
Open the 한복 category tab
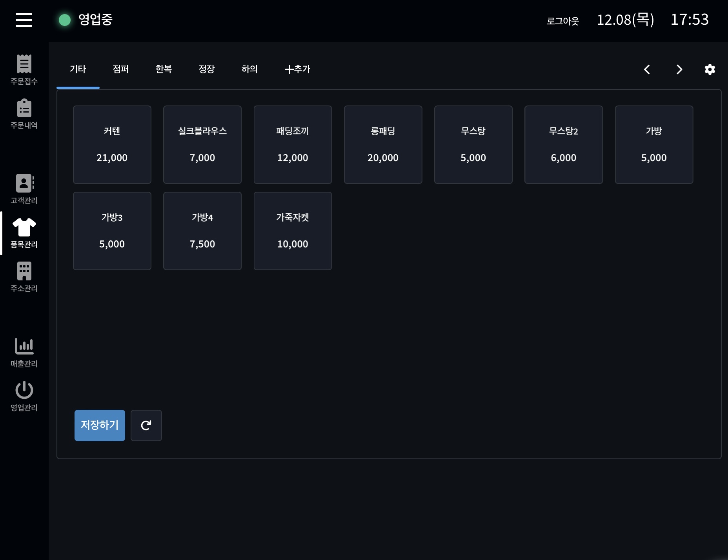164,69
